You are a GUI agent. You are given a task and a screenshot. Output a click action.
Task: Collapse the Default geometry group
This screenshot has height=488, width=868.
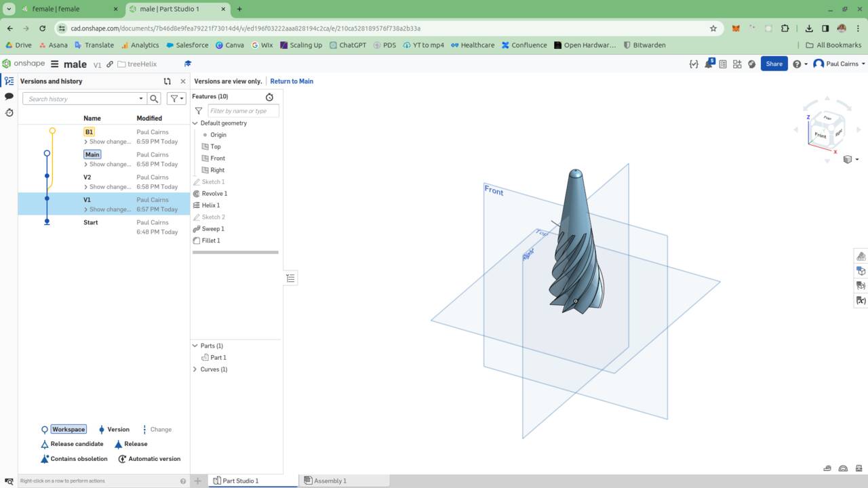(x=195, y=123)
